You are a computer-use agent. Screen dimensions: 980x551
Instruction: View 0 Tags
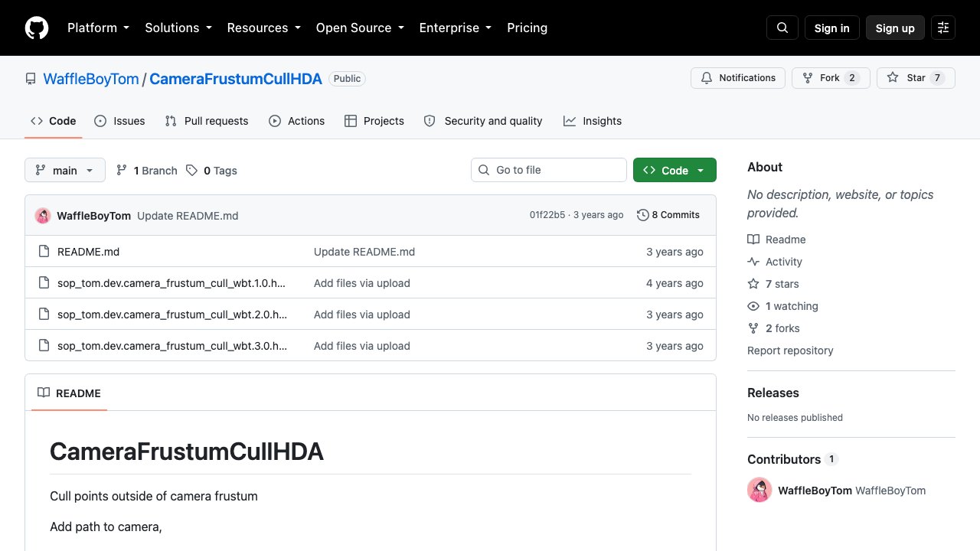[211, 171]
